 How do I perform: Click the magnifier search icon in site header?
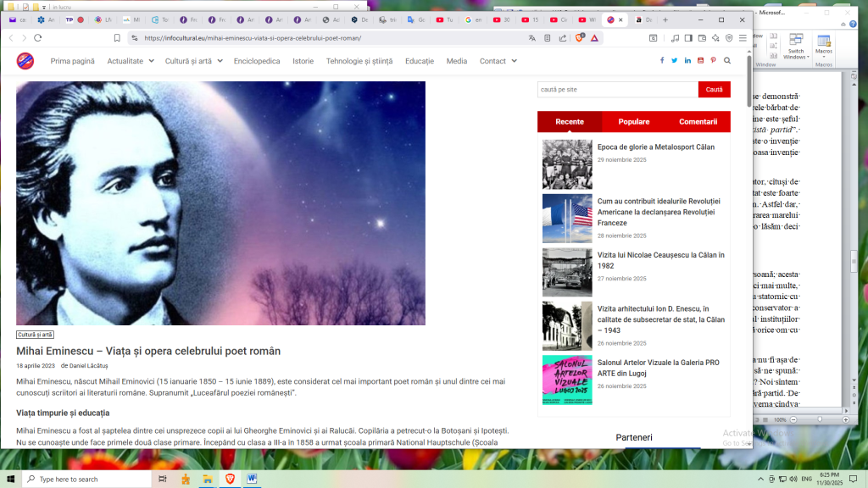[727, 60]
